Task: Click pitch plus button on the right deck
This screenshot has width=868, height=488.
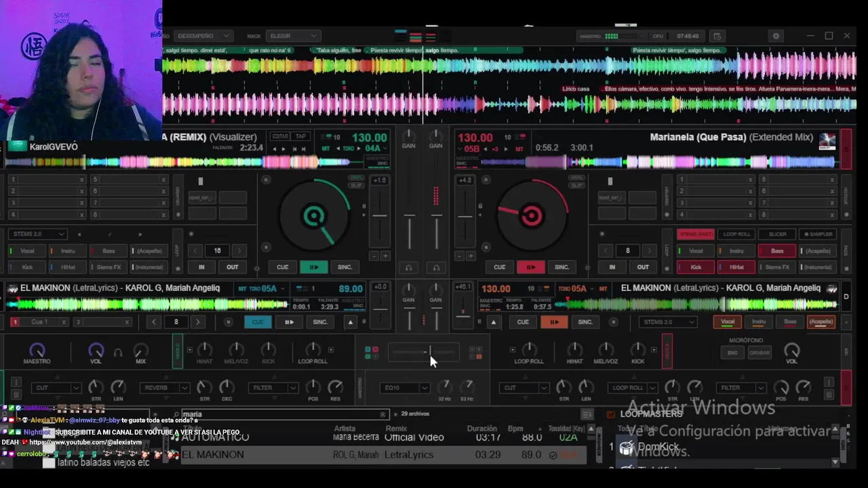Action: 471,256
